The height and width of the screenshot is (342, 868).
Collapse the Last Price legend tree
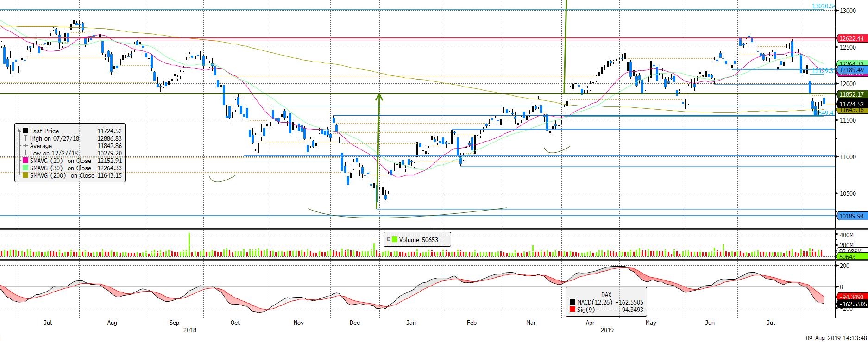coord(19,131)
